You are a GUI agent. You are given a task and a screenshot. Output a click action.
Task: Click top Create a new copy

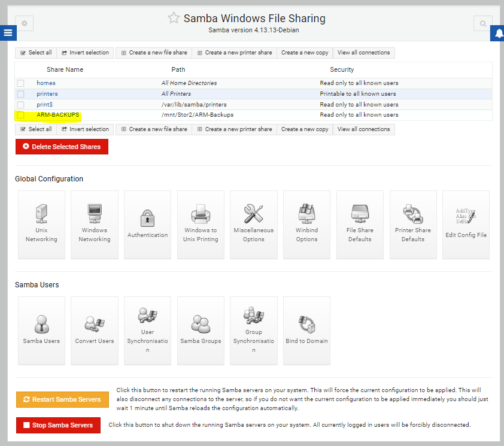tap(305, 53)
